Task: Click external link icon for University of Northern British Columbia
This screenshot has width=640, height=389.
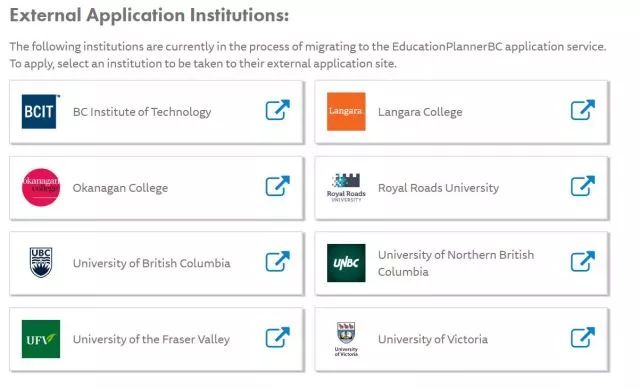Action: (x=583, y=262)
